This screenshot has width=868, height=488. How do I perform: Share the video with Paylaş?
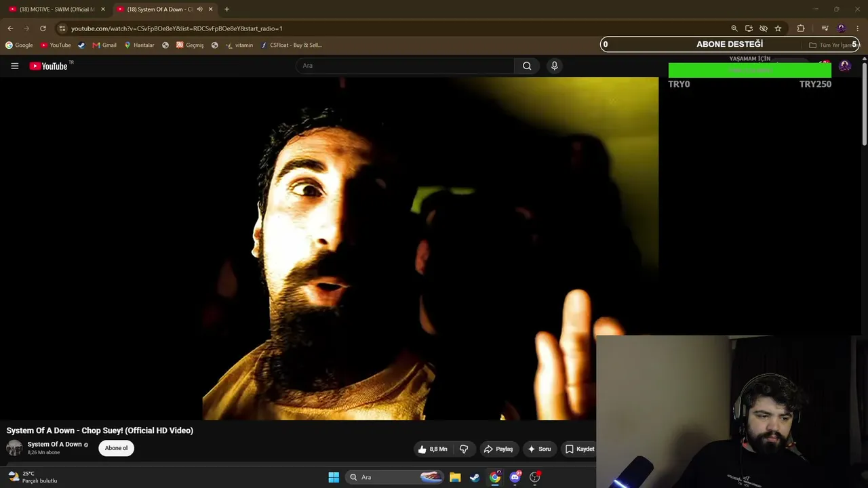point(498,449)
